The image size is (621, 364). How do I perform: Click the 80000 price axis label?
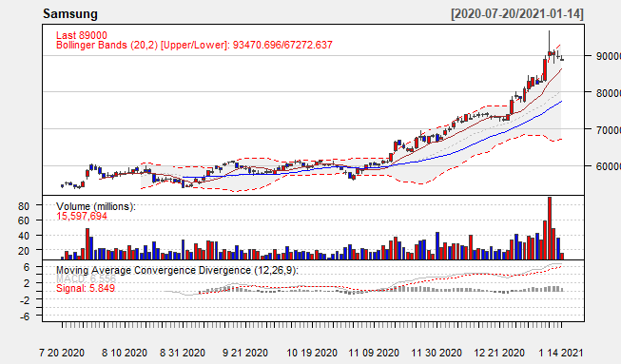[x=609, y=93]
